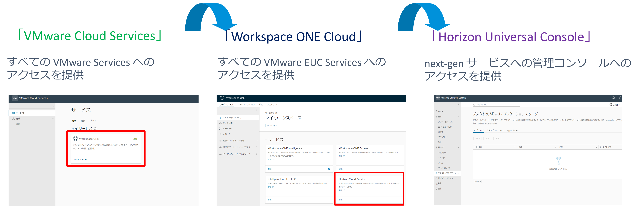Open the アカウント tab in Workspace ONE
Viewport: 644px width, 206px height.
[x=272, y=104]
